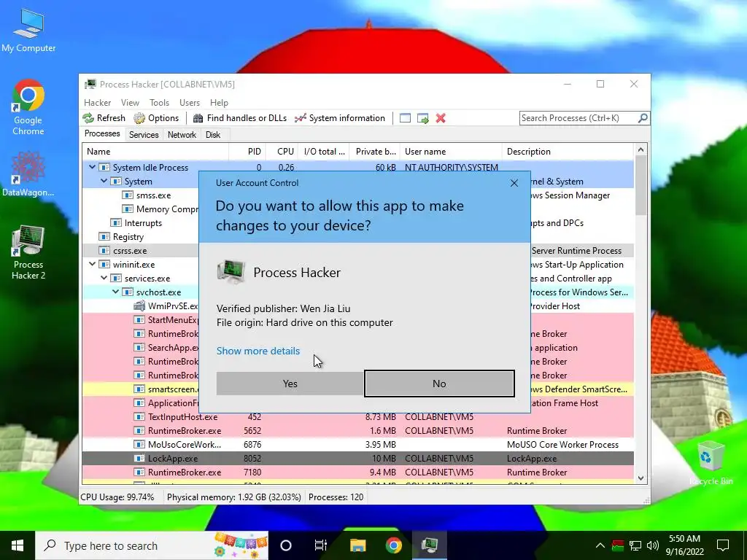The height and width of the screenshot is (560, 747).
Task: Collapse the wininit.exe tree node
Action: pyautogui.click(x=93, y=264)
